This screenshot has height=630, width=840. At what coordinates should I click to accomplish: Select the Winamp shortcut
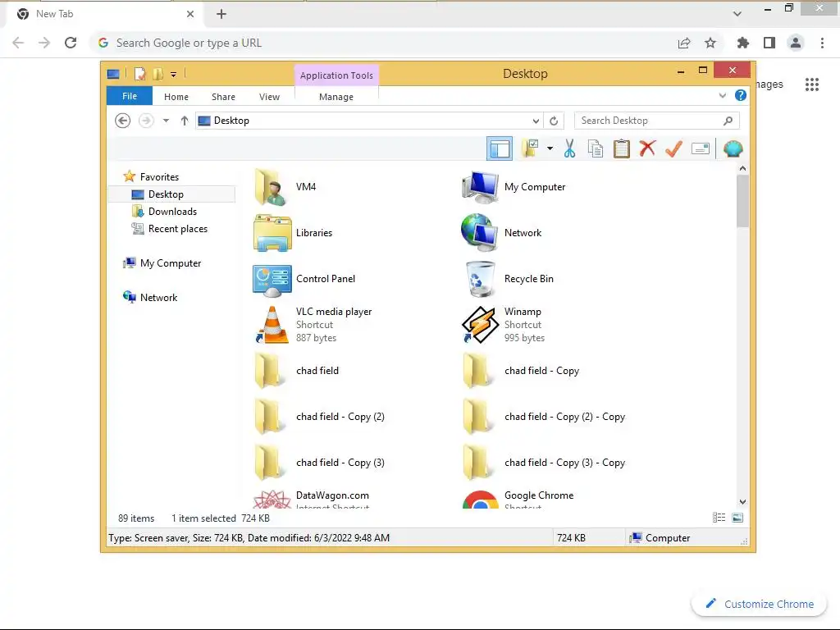[x=504, y=325]
